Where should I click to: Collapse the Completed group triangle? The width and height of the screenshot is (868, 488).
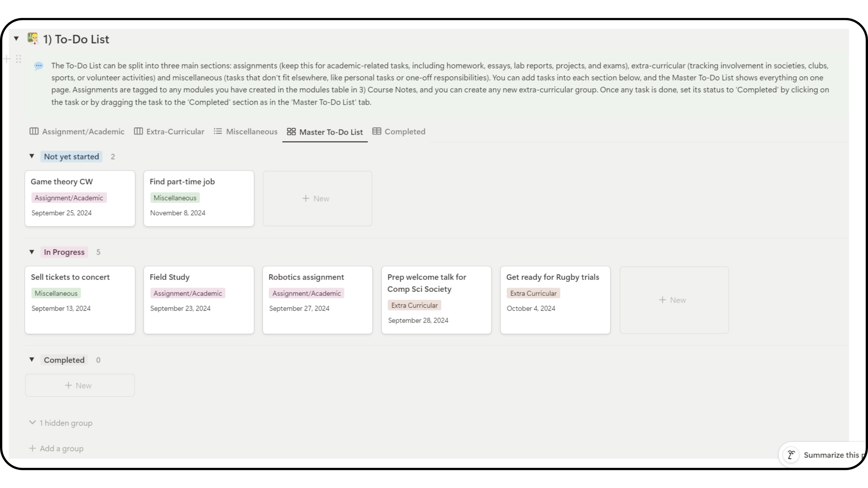click(x=32, y=360)
